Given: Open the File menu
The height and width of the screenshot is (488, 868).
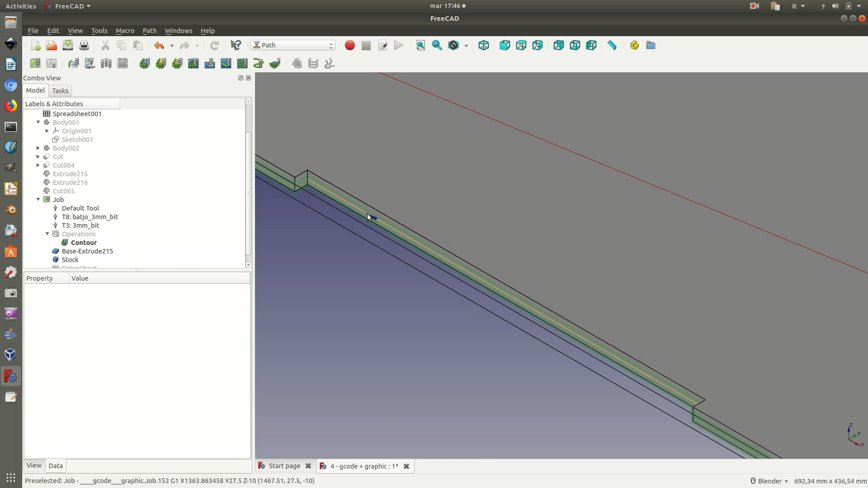Looking at the screenshot, I should point(33,31).
